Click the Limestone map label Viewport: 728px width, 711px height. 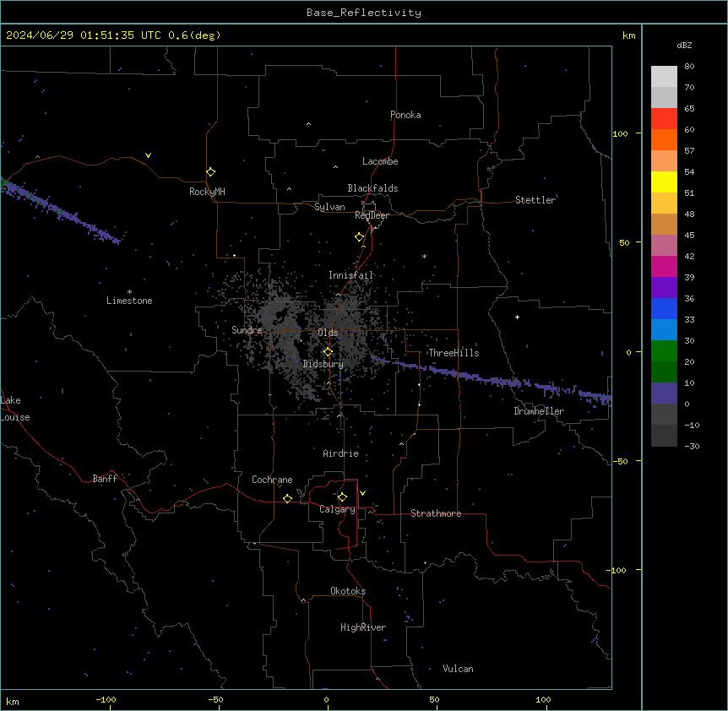click(x=129, y=301)
